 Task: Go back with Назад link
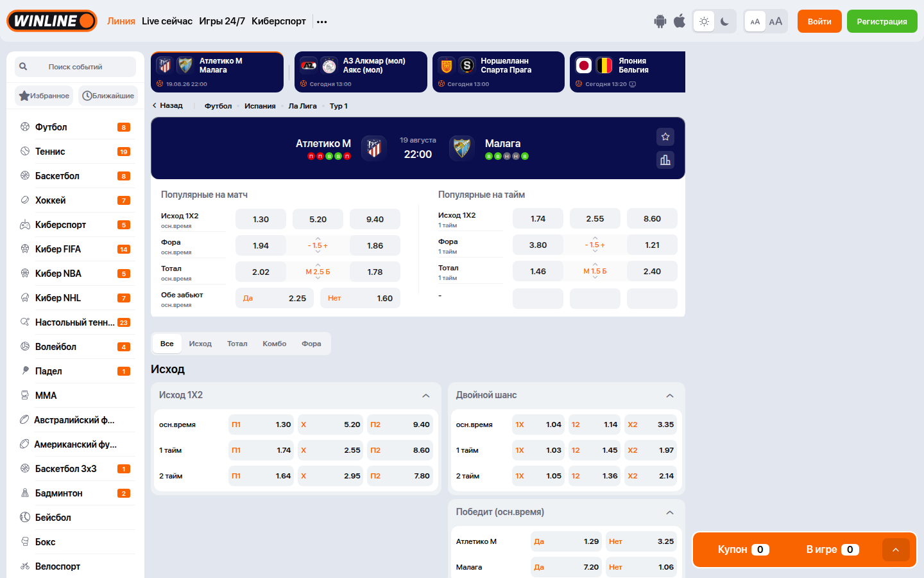coord(167,105)
